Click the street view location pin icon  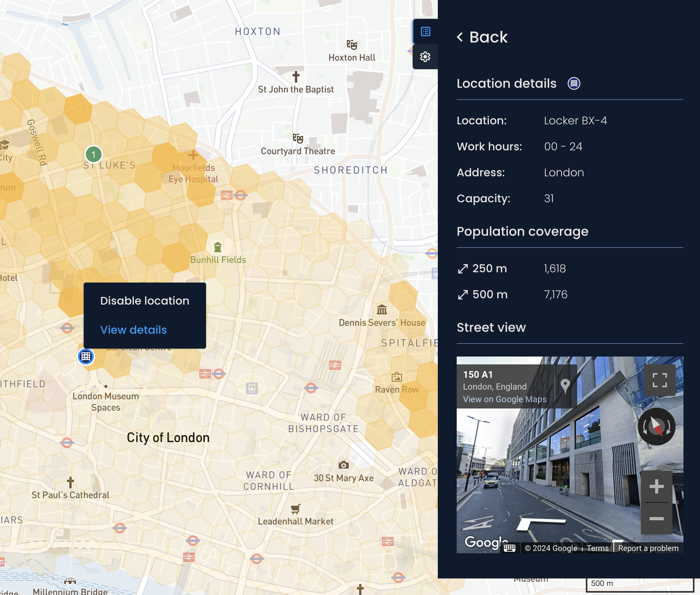pos(565,386)
